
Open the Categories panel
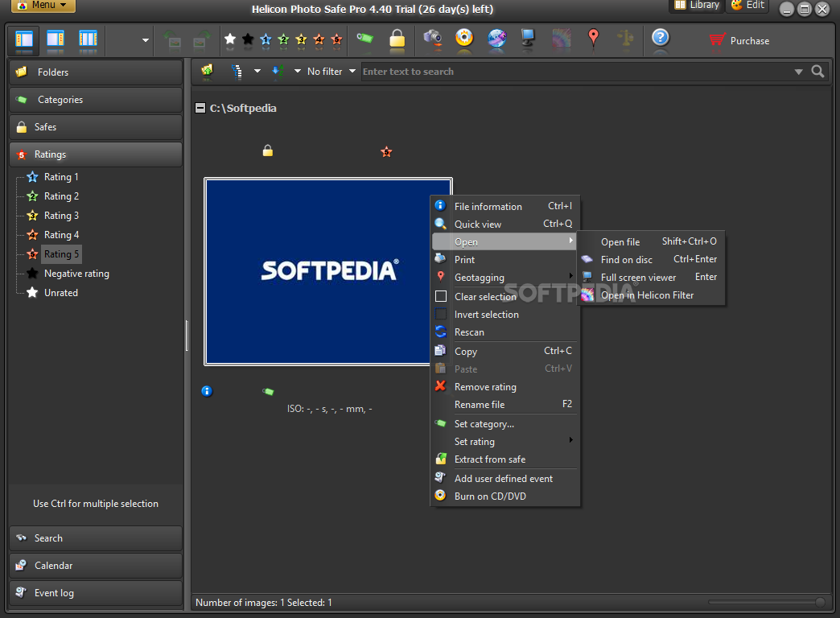(x=96, y=100)
